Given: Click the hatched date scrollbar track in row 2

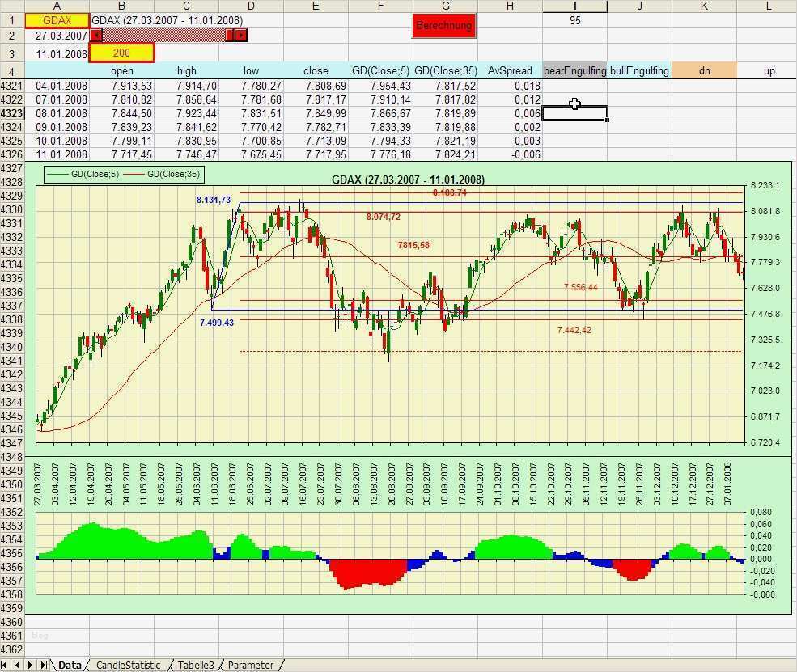Looking at the screenshot, I should pyautogui.click(x=163, y=35).
